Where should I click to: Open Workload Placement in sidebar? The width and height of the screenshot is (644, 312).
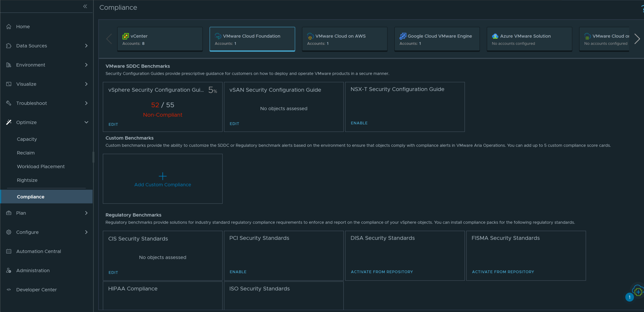pos(41,167)
